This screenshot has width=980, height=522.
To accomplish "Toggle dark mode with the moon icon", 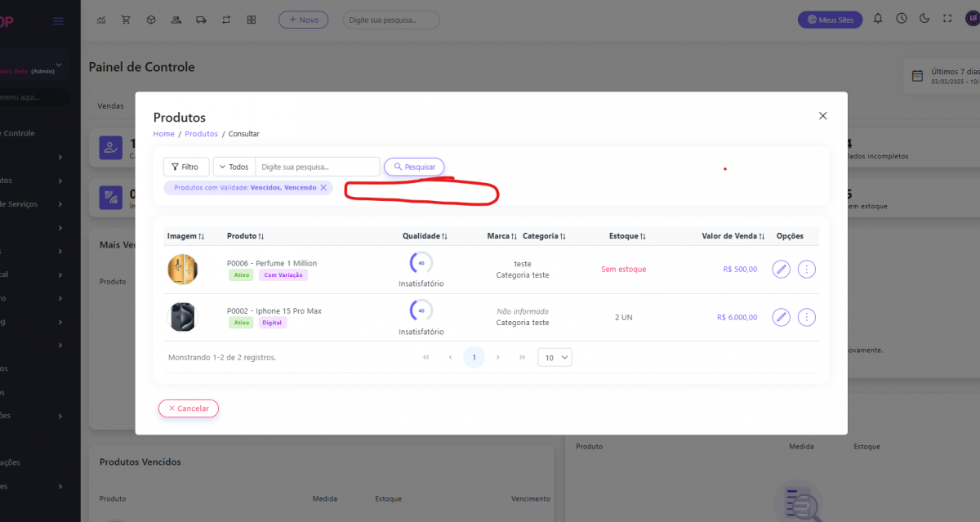I will click(x=924, y=19).
